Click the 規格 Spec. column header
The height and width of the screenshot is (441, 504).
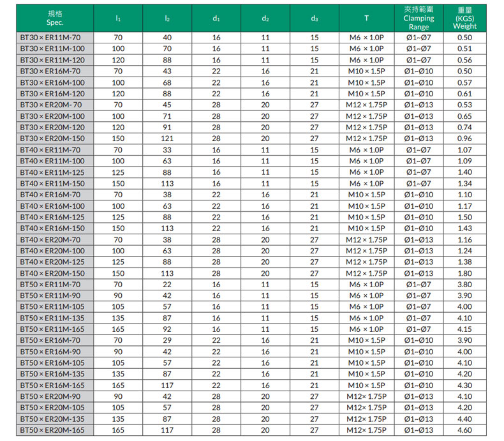pos(55,18)
